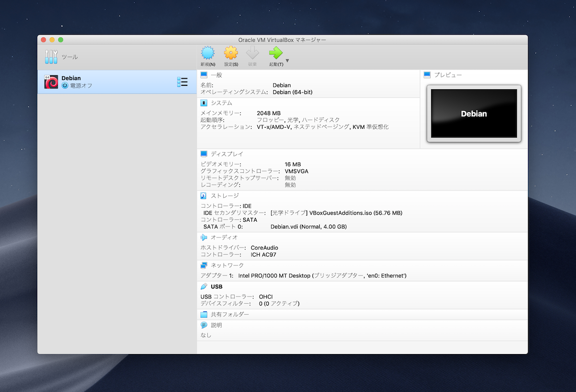Click the 起動順序 boot order value text

point(298,120)
